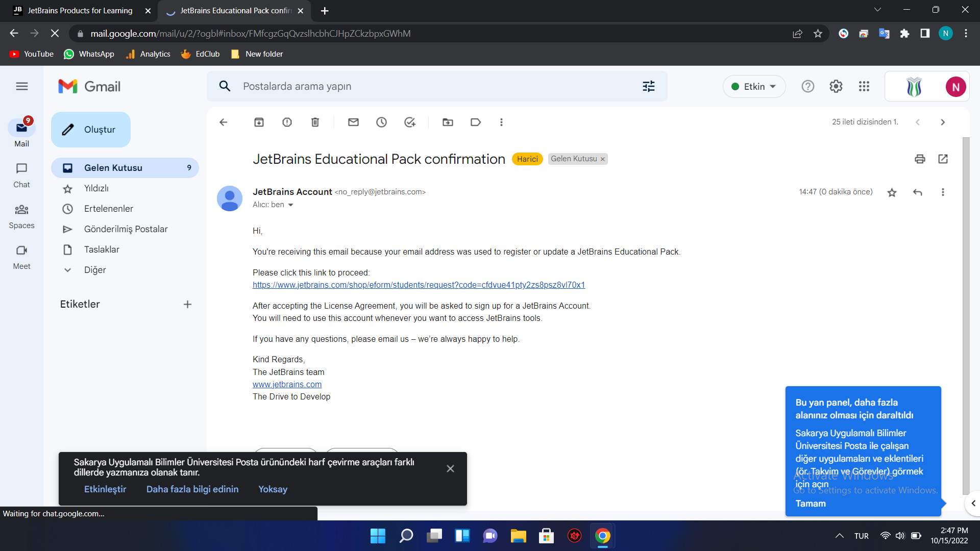Image resolution: width=980 pixels, height=551 pixels.
Task: Mark email as unread via envelope icon
Action: coord(353,122)
